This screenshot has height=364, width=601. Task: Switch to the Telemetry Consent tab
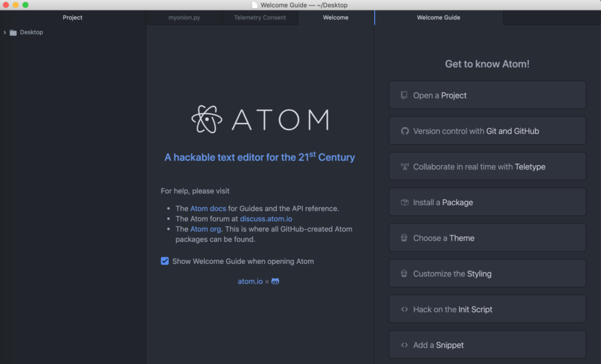click(x=260, y=18)
